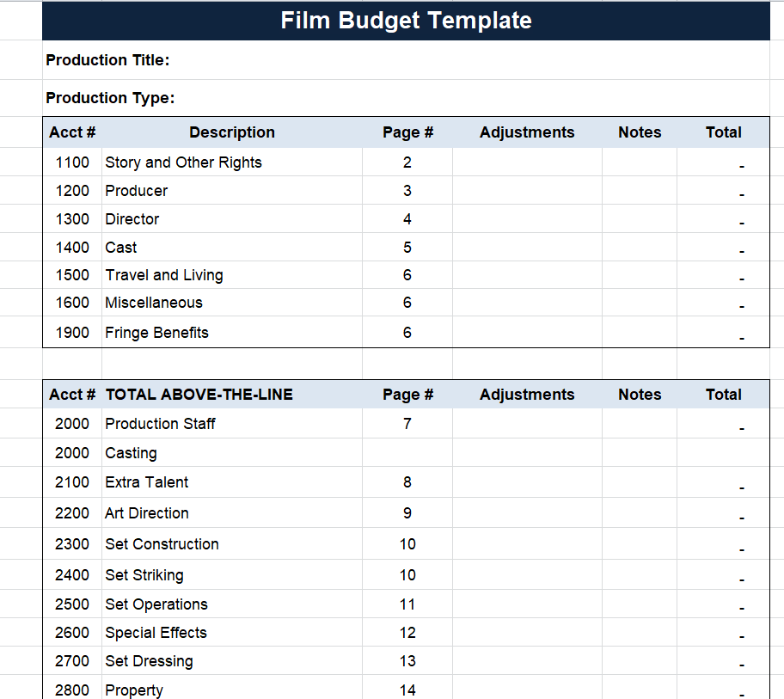Select the Extra Talent cell
This screenshot has width=784, height=699.
(147, 482)
